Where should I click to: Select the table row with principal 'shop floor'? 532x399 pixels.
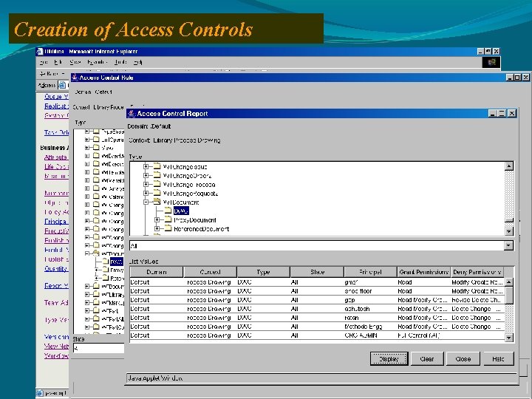coord(317,291)
